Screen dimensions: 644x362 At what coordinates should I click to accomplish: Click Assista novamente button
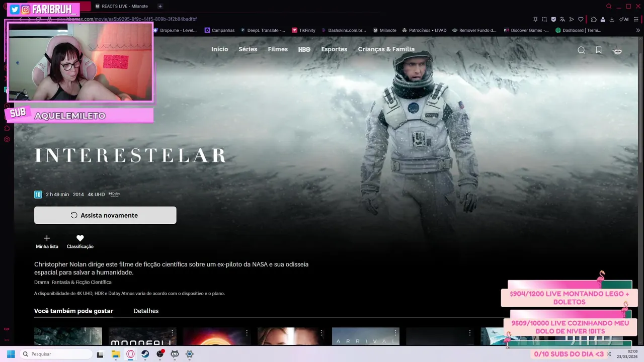tap(105, 215)
